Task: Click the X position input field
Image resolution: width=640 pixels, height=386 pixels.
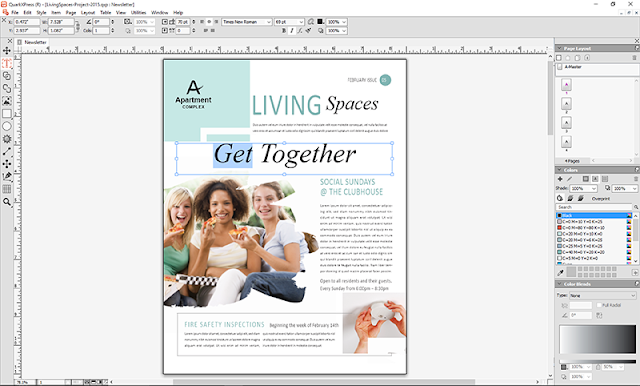Action: tap(27, 22)
